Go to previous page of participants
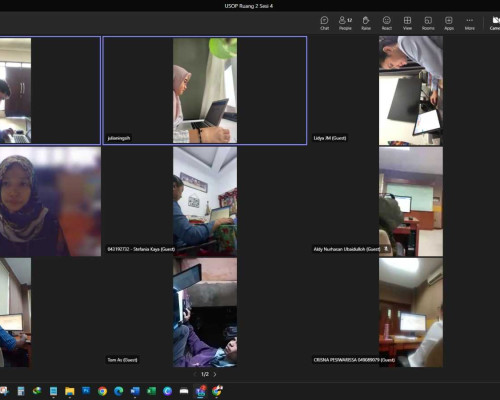The height and width of the screenshot is (400, 500). pos(195,374)
